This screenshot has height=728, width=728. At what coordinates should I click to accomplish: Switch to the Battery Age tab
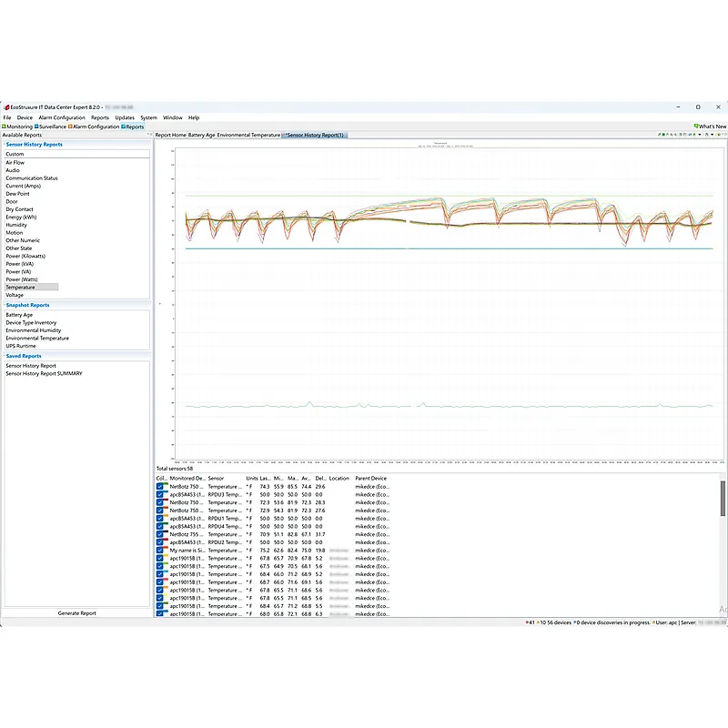click(201, 135)
